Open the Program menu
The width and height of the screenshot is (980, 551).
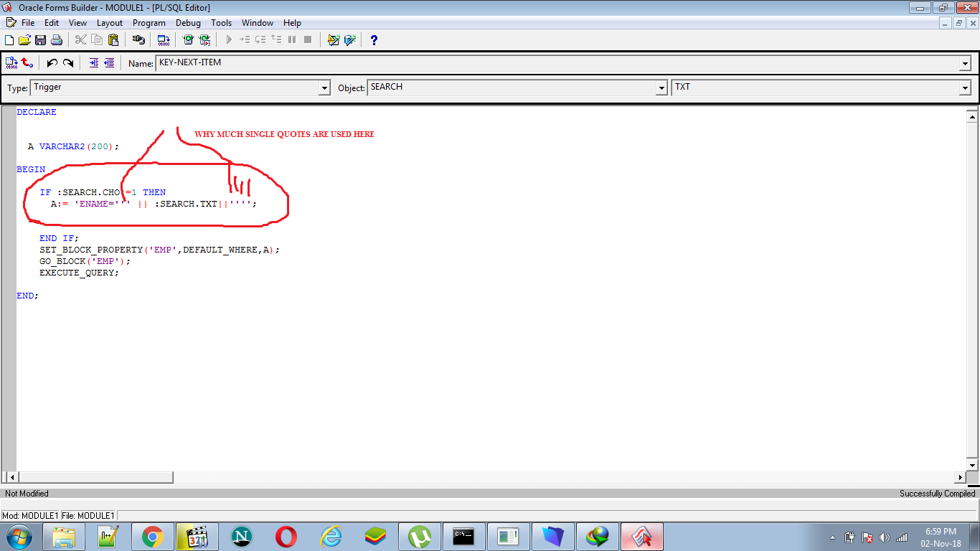(x=149, y=23)
